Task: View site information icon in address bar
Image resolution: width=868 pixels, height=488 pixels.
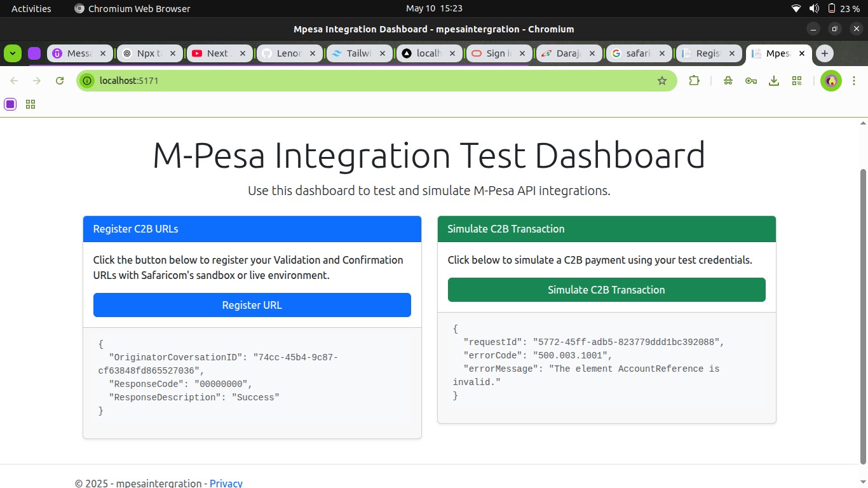Action: pos(87,81)
